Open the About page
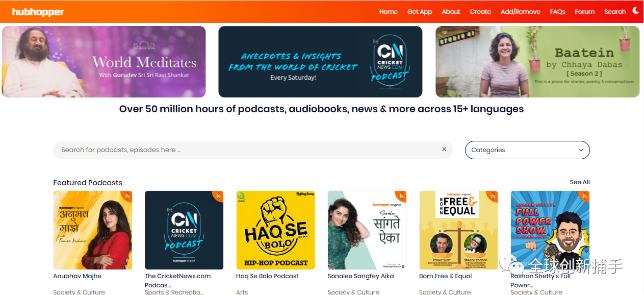The image size is (644, 295). point(451,12)
